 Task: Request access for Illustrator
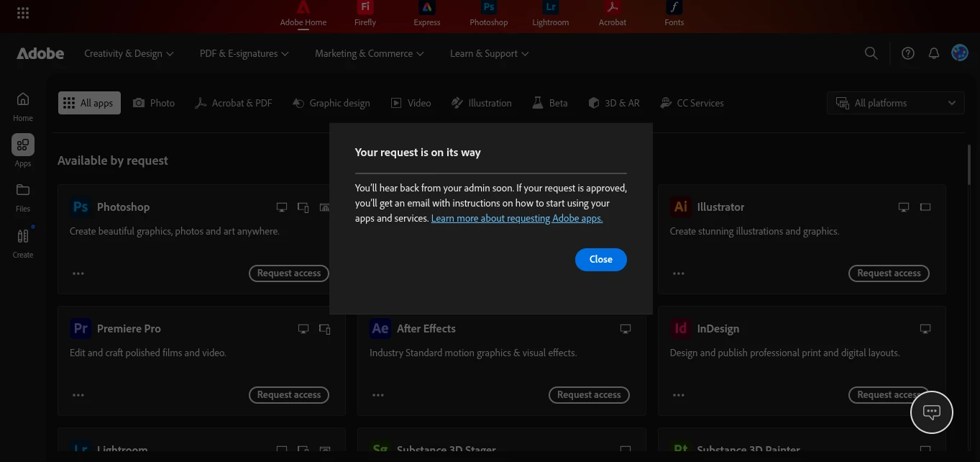889,273
